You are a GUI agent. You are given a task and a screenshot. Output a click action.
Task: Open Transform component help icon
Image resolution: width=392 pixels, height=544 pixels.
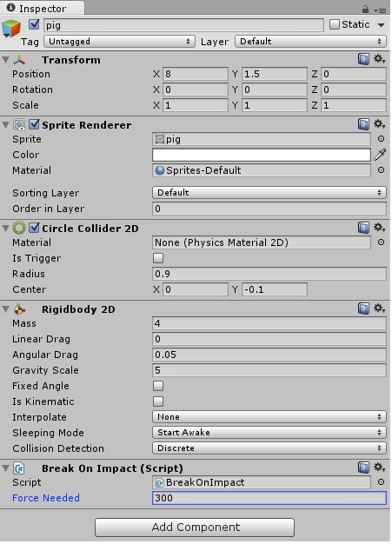[x=363, y=59]
